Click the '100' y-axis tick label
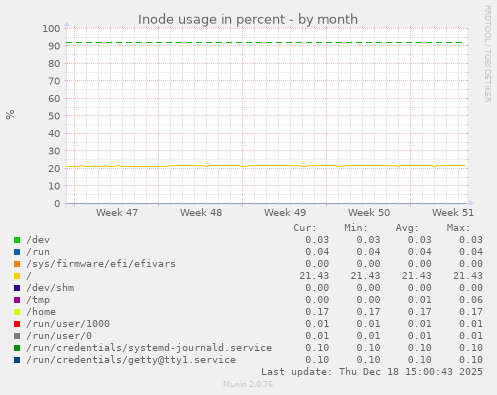497x395 pixels. [51, 28]
